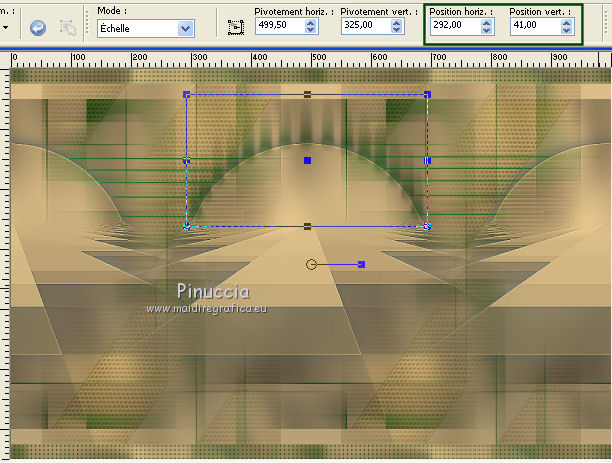
Task: Click the greyed-out pick tool icon beside reset
Action: [68, 28]
